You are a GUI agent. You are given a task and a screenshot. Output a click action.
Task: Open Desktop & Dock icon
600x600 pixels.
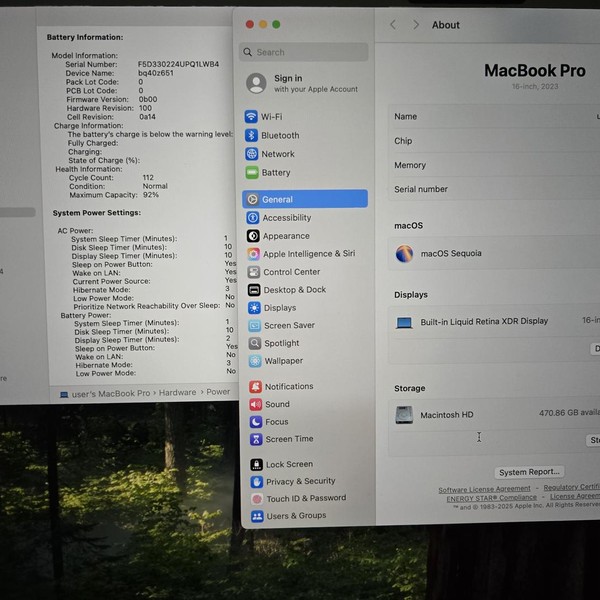point(254,290)
